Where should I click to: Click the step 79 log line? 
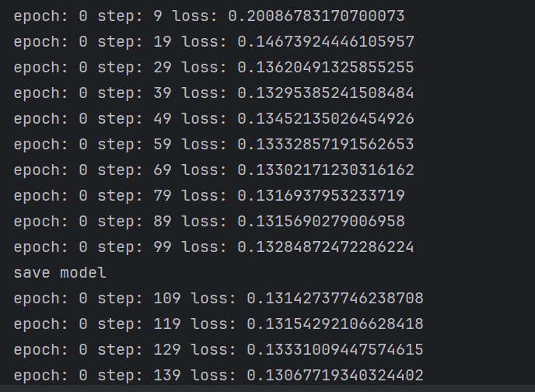pyautogui.click(x=209, y=195)
